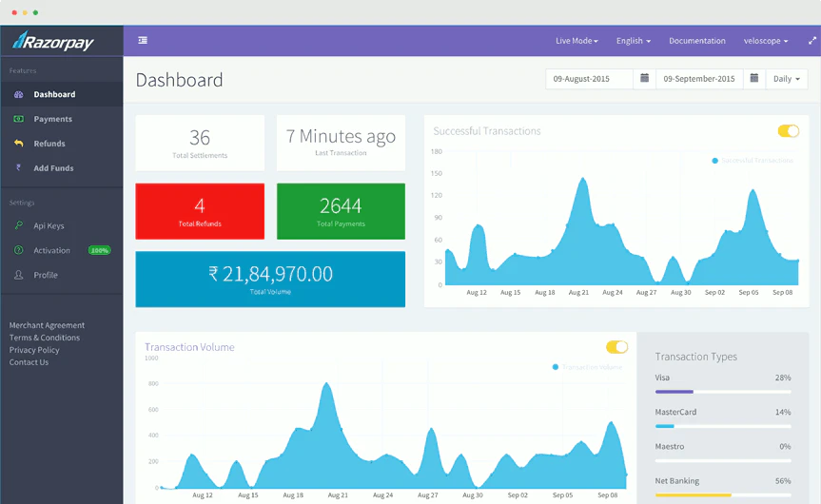Go to Payments in the sidebar

pos(62,119)
